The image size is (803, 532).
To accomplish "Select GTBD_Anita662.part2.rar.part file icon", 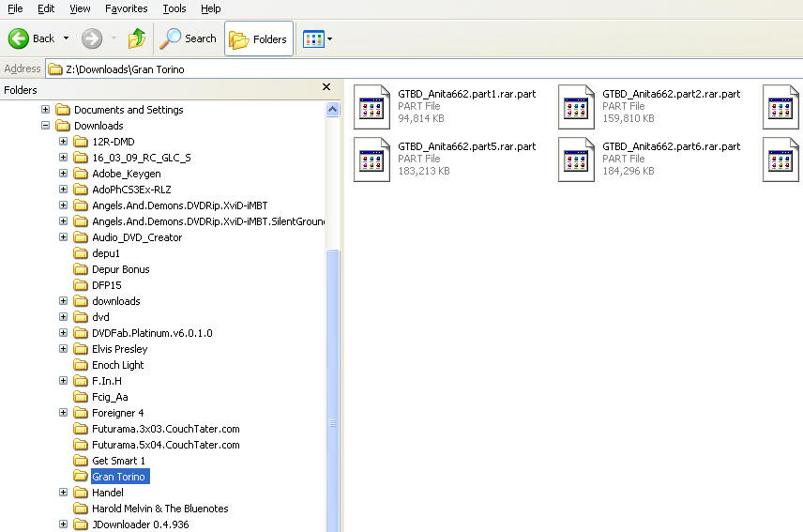I will [576, 106].
